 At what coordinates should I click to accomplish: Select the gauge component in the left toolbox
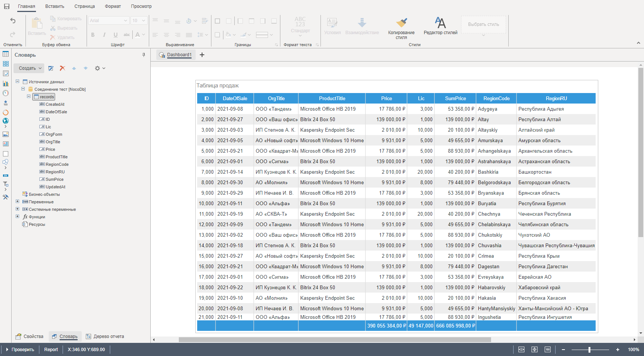(6, 93)
